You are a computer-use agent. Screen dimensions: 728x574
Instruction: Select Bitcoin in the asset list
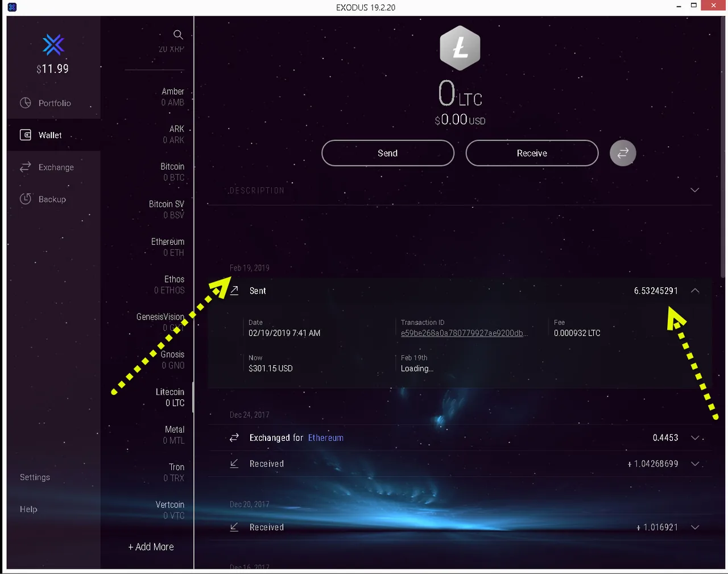172,172
